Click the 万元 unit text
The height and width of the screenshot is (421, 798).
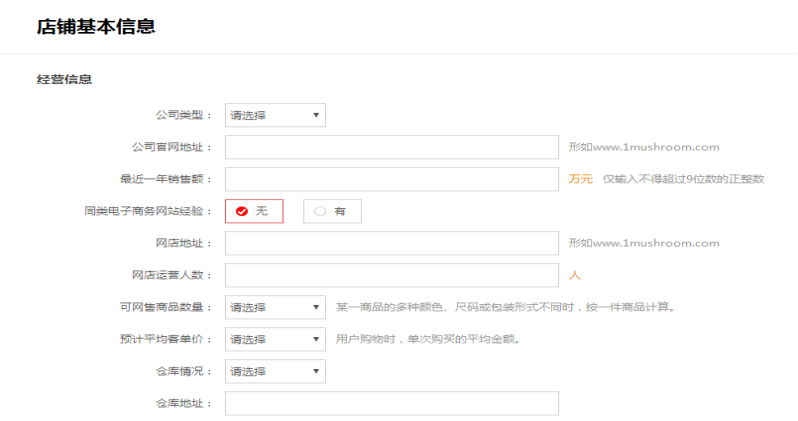pyautogui.click(x=581, y=179)
